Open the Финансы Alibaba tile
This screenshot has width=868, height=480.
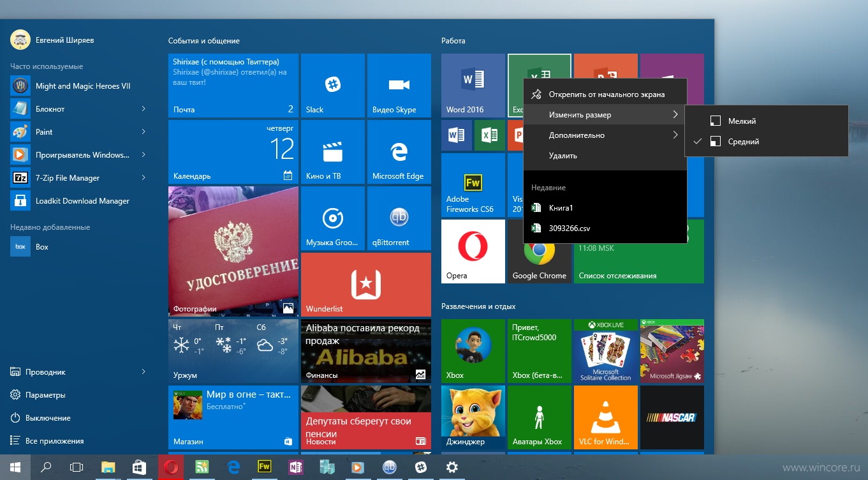366,351
